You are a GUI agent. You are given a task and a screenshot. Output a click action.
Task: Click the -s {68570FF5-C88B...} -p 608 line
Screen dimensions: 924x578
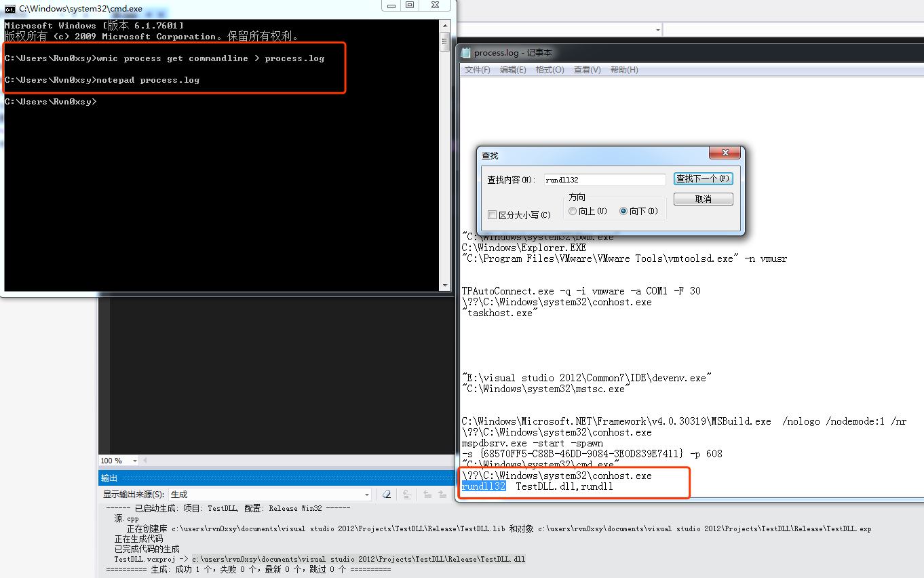point(592,454)
